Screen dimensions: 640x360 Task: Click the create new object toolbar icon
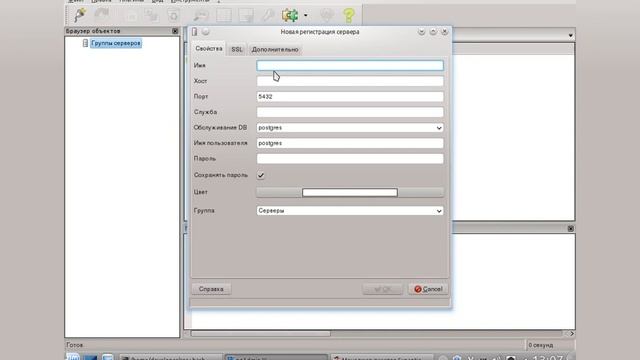(x=152, y=16)
